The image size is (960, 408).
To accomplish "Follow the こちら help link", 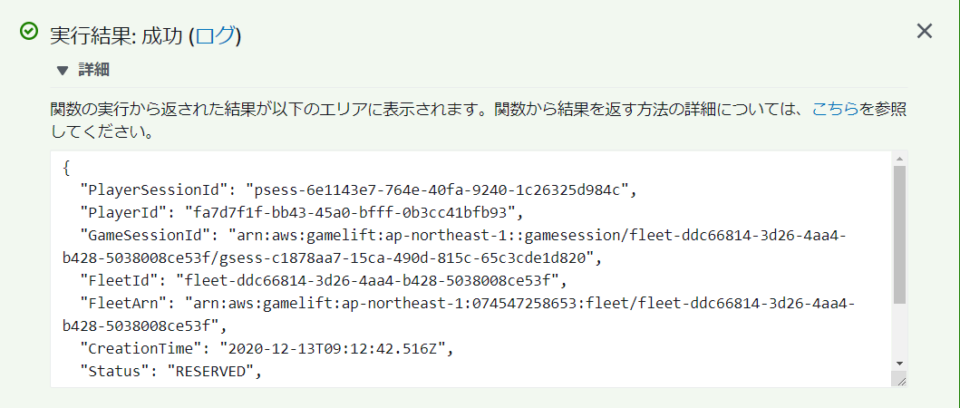I will pos(834,110).
